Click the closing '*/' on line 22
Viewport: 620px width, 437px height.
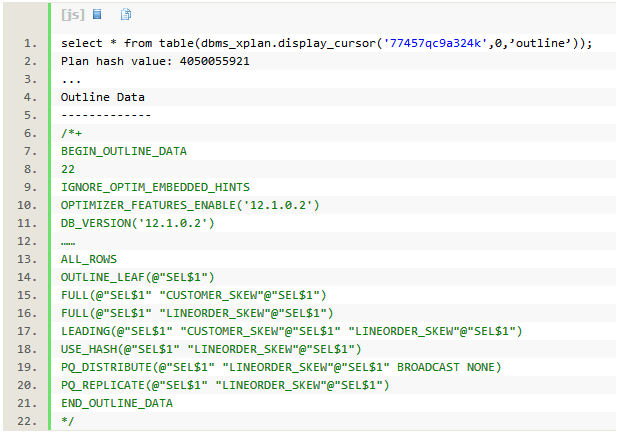68,421
